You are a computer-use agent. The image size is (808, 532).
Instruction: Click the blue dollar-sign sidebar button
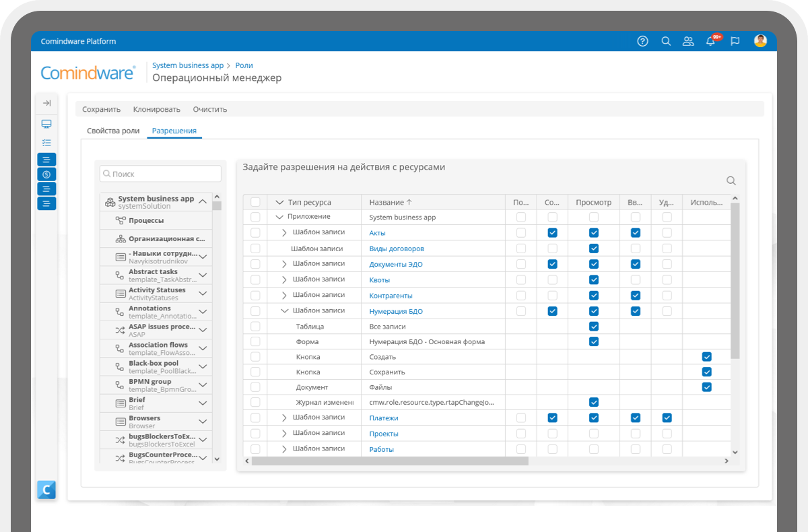click(x=46, y=174)
